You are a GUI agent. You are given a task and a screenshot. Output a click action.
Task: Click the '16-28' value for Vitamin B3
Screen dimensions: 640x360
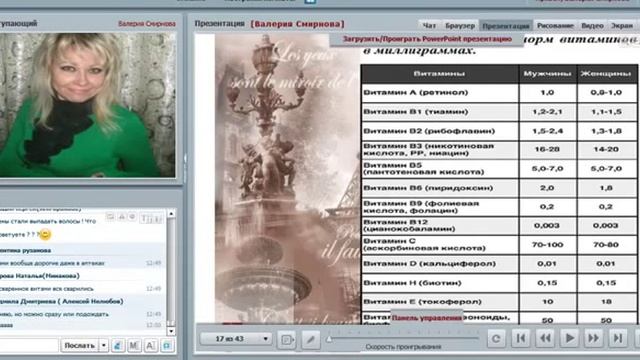pos(547,149)
